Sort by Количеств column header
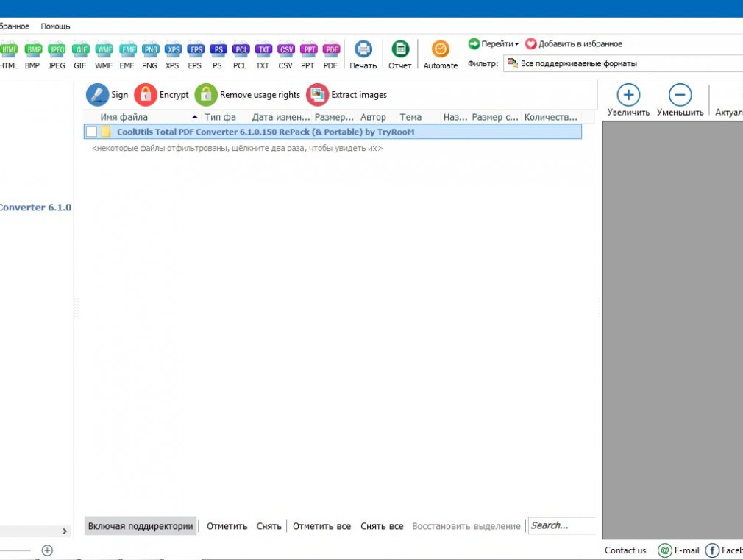The height and width of the screenshot is (560, 743). click(x=550, y=117)
